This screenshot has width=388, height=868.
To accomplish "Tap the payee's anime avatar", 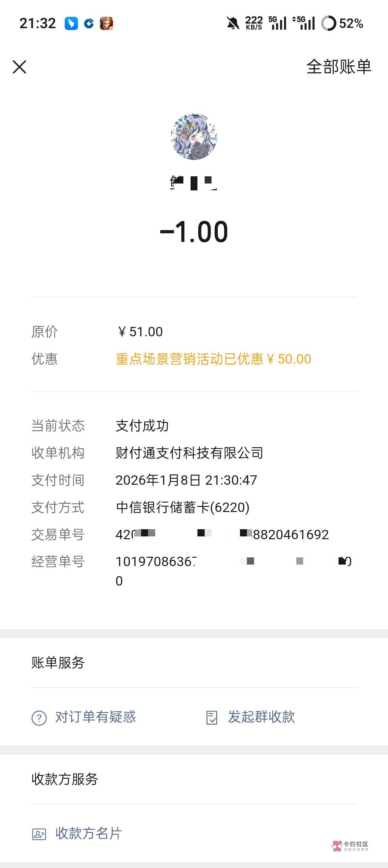I will click(x=194, y=137).
